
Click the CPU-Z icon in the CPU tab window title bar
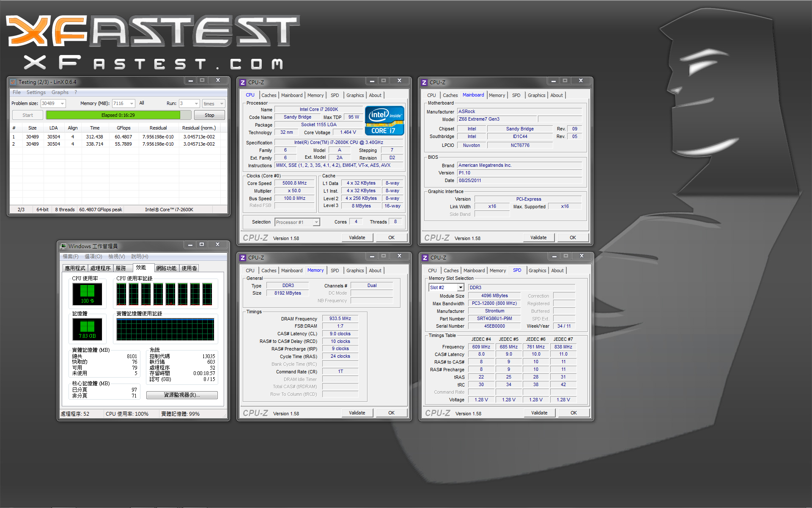(x=243, y=83)
